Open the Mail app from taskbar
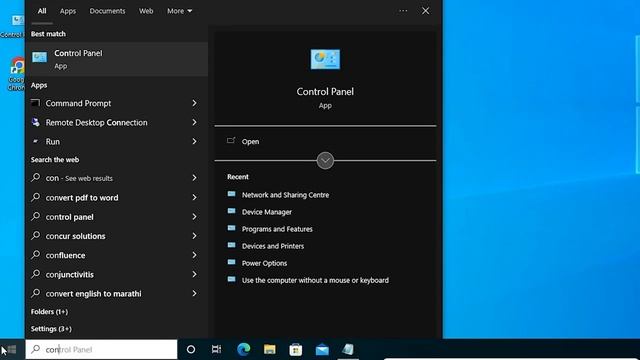Viewport: 640px width, 360px height. click(322, 349)
